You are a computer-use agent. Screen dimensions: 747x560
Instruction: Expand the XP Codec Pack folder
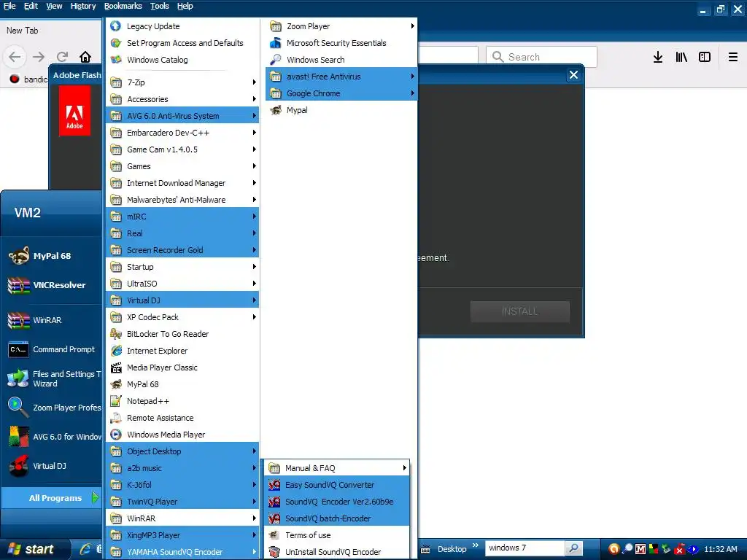[x=182, y=317]
